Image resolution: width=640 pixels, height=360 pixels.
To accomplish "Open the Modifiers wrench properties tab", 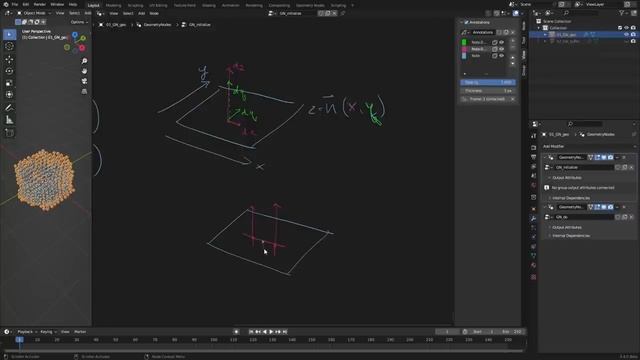I will point(533,218).
